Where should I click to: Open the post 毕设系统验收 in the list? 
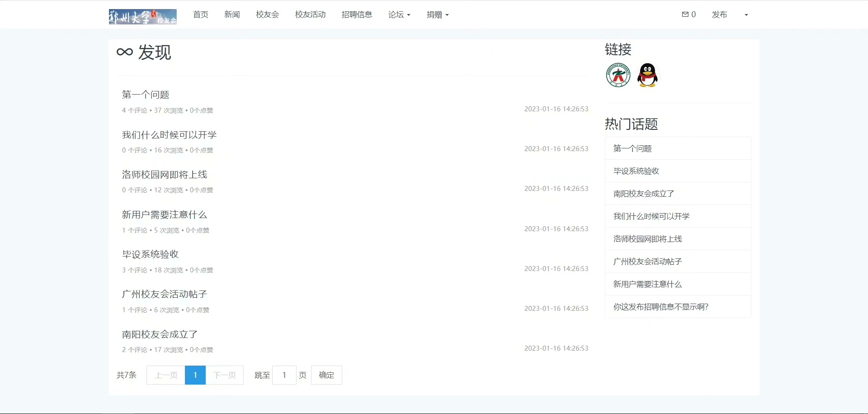tap(150, 254)
